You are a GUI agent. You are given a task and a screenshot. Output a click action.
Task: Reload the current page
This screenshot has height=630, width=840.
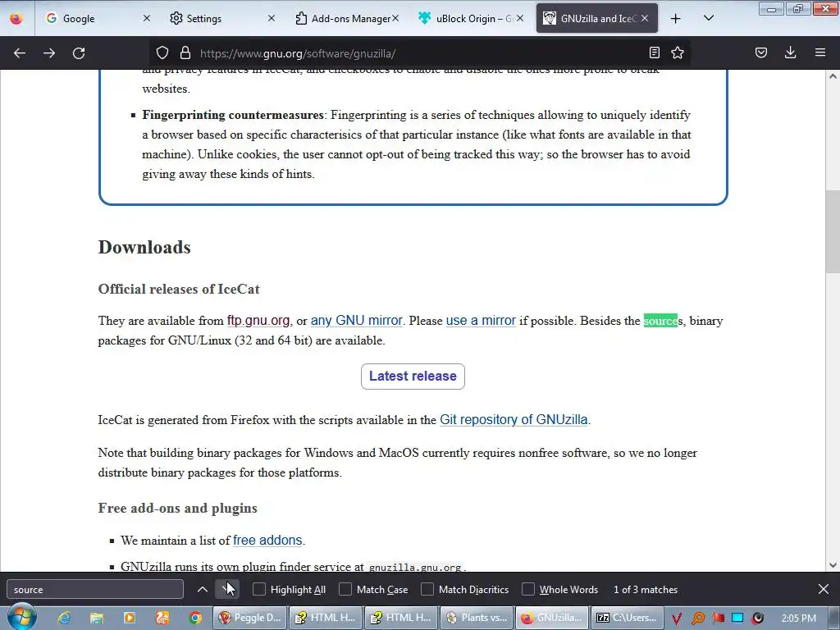pos(79,53)
